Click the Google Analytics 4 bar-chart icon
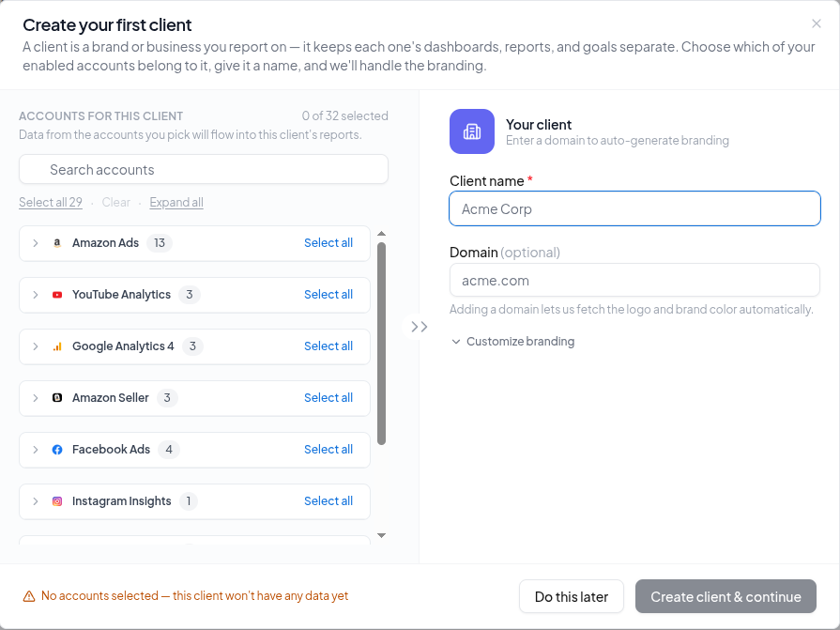The image size is (840, 630). 57,346
